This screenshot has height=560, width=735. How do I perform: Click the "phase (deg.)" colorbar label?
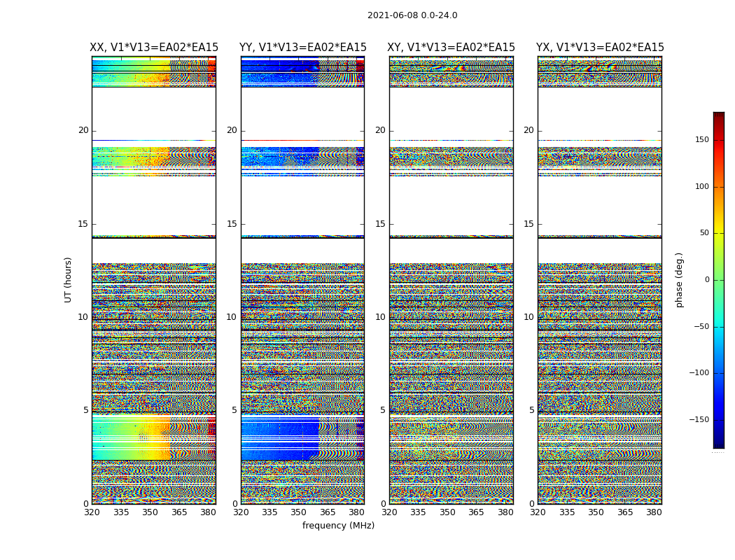(679, 280)
